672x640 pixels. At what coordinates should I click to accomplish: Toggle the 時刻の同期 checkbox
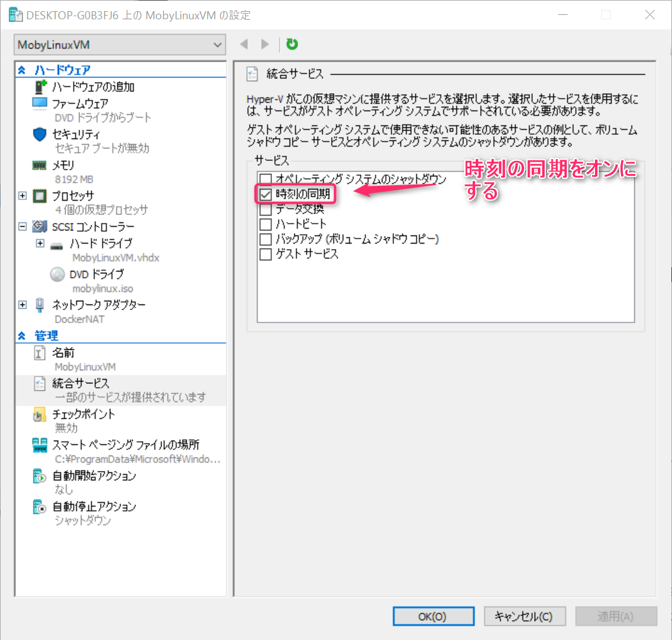coord(266,194)
